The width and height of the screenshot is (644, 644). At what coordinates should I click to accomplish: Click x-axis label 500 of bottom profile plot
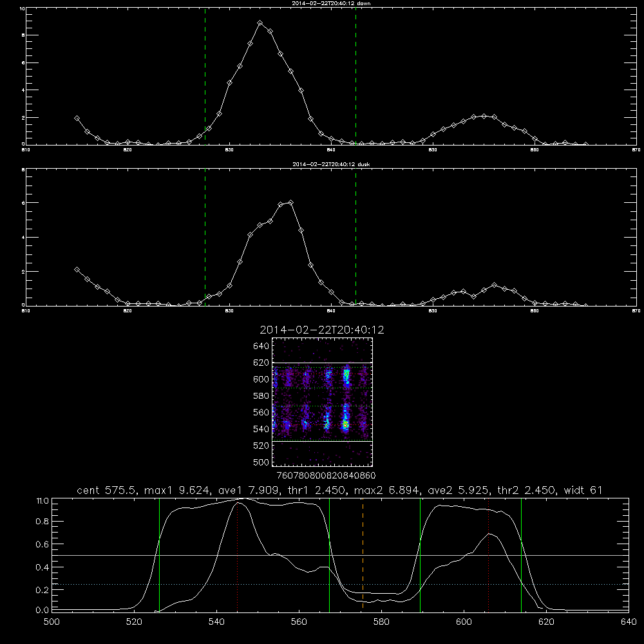pos(52,622)
